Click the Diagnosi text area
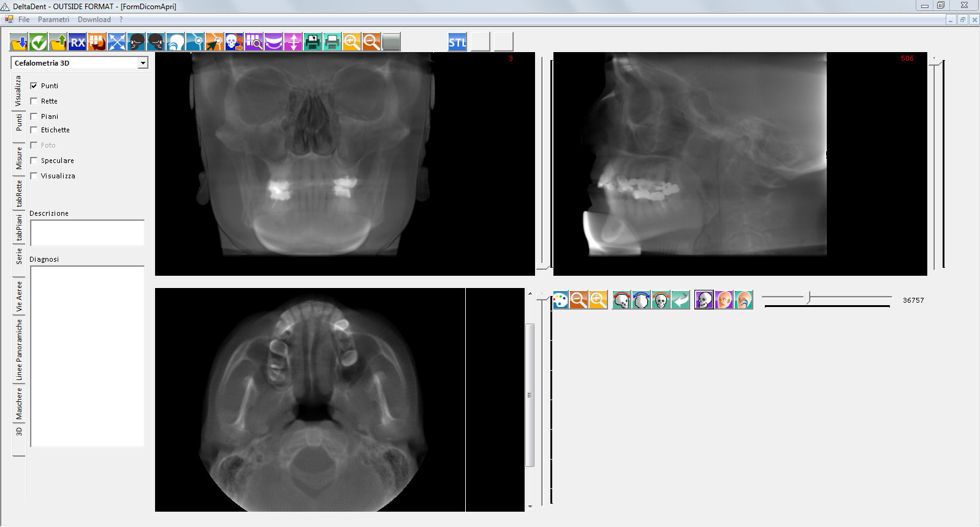This screenshot has width=980, height=527. [x=87, y=357]
